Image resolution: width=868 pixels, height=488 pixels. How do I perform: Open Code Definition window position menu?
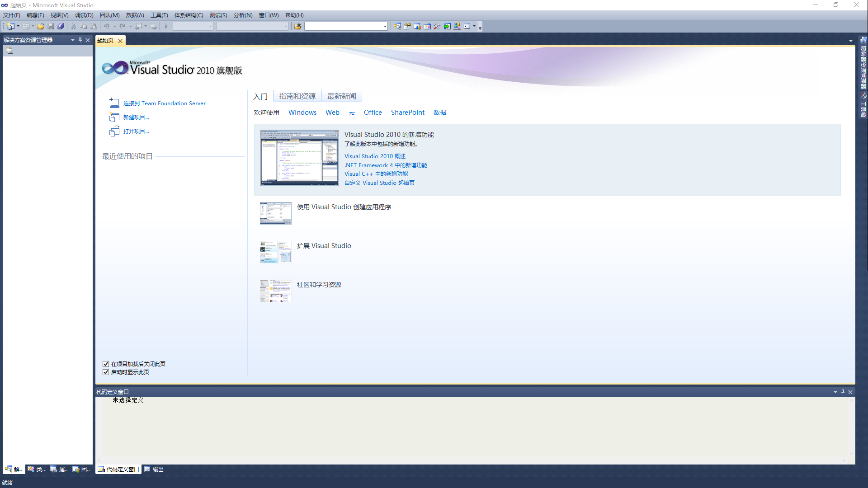(835, 392)
